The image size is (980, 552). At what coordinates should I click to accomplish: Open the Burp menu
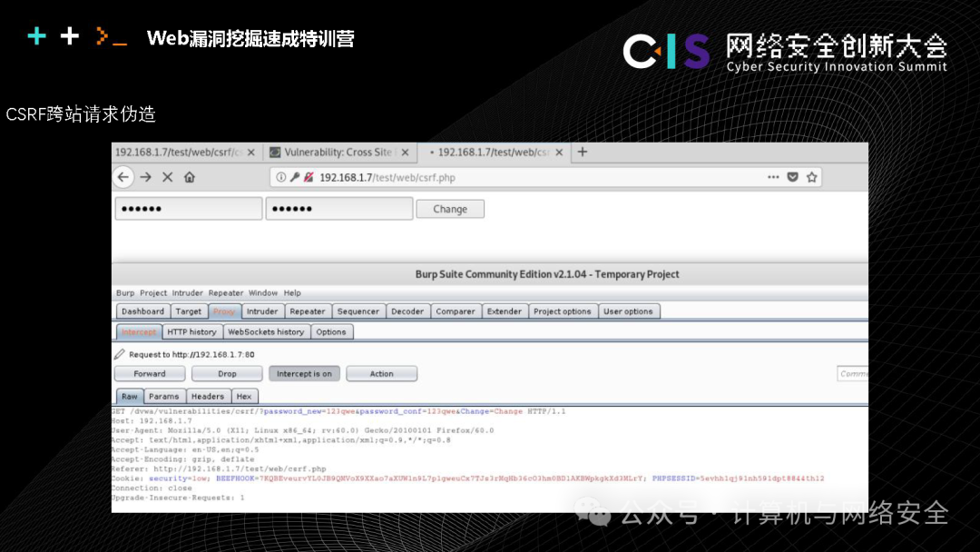125,292
